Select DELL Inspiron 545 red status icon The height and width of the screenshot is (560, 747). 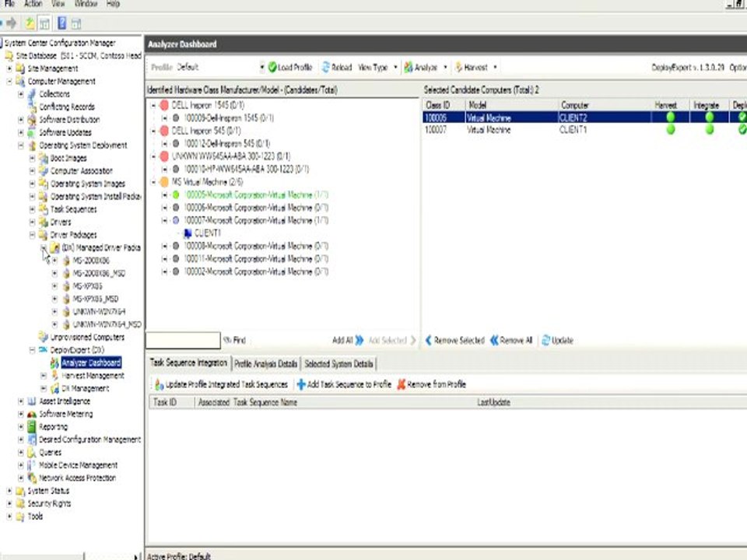point(164,131)
